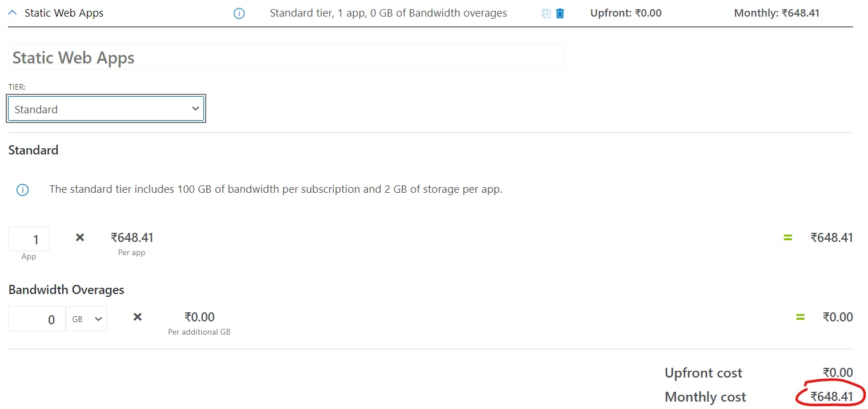Click the bandwidth overage amount field
This screenshot has width=868, height=409.
(x=36, y=319)
